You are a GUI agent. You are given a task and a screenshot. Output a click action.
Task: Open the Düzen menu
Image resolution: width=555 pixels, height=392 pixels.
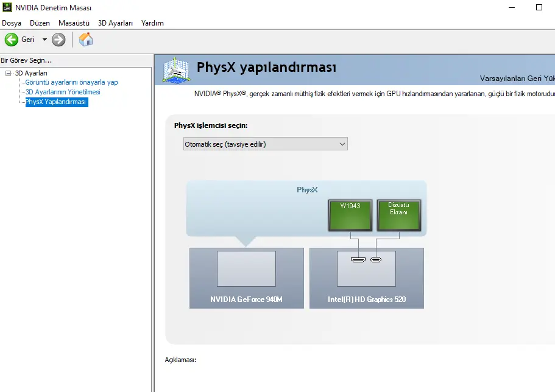click(x=40, y=23)
